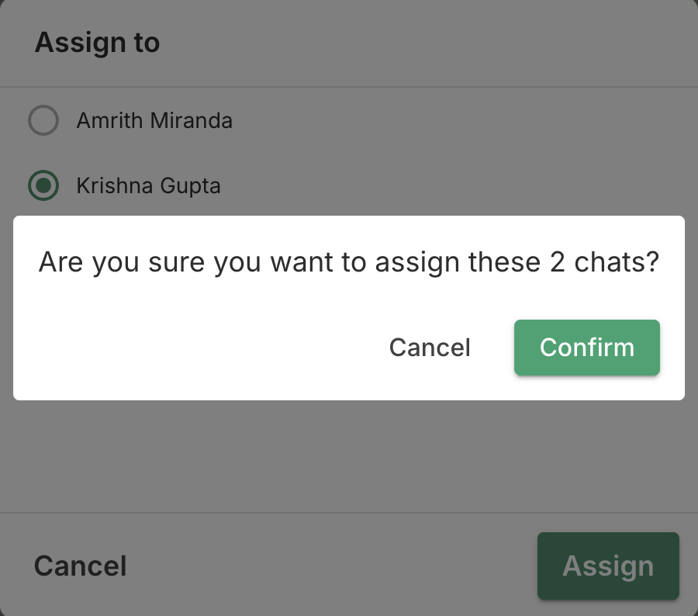
Task: Choose Amrith Miranda as the assignee
Action: point(43,121)
